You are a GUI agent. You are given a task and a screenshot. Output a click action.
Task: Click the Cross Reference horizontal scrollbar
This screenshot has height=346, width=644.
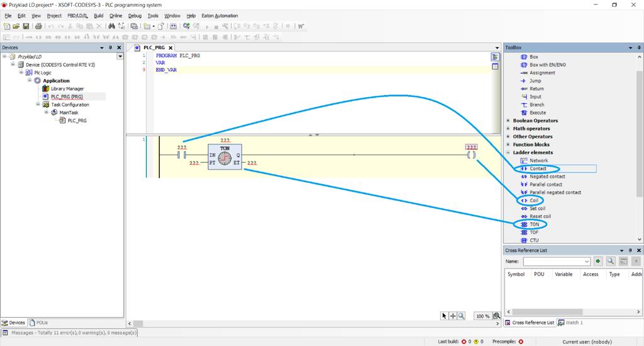coord(548,312)
